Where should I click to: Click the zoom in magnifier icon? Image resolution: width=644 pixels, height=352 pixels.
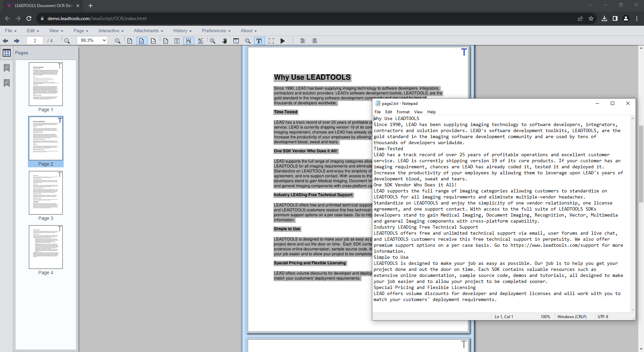click(117, 41)
